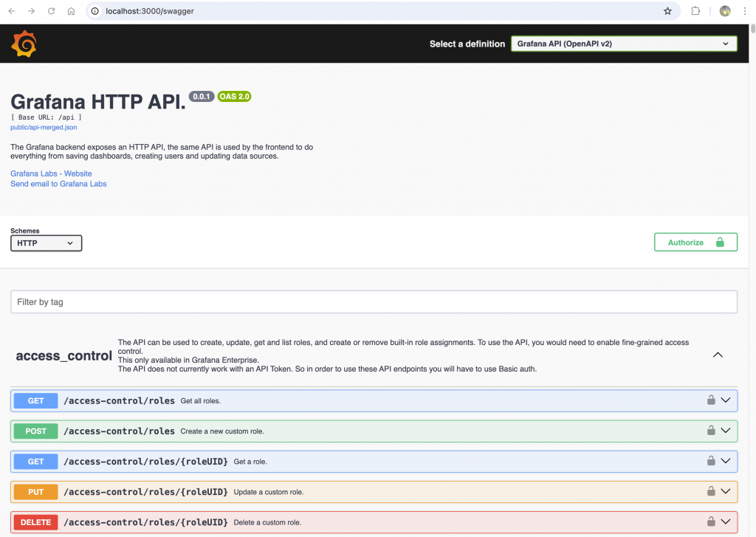
Task: Go back in browser history
Action: 12,11
